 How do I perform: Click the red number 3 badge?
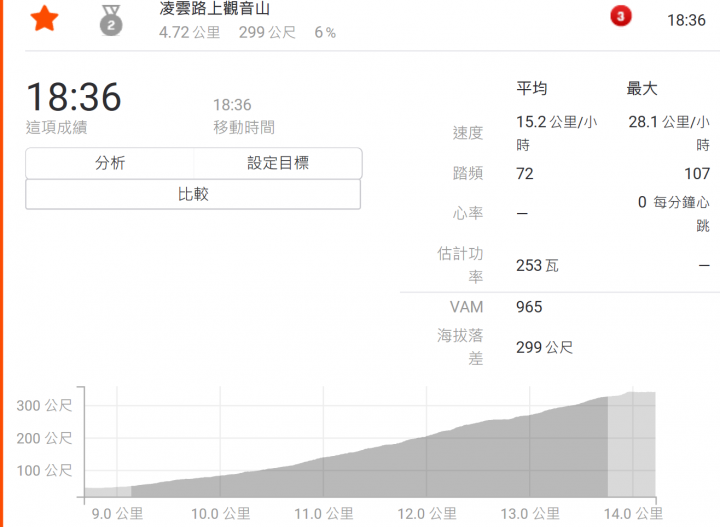point(620,17)
